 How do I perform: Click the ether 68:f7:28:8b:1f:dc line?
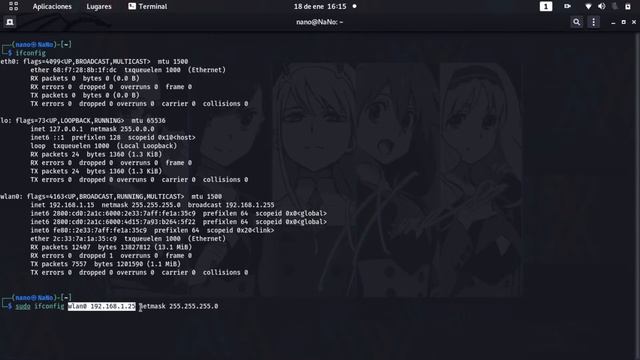(128, 70)
